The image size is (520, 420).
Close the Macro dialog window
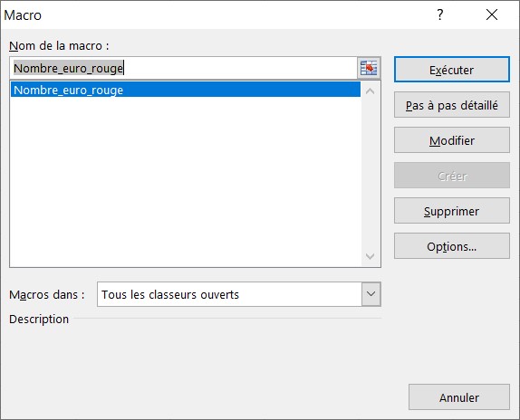492,14
